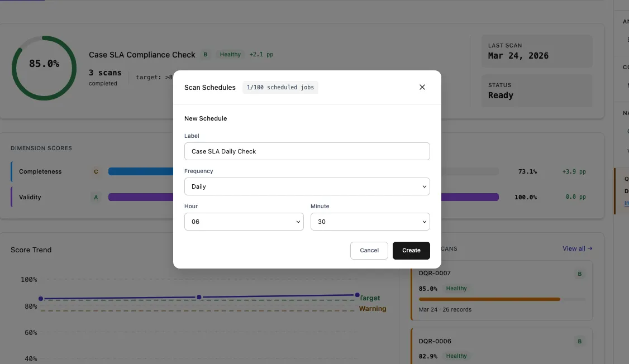Open the Minute dropdown set to 30
The image size is (629, 364).
tap(370, 222)
